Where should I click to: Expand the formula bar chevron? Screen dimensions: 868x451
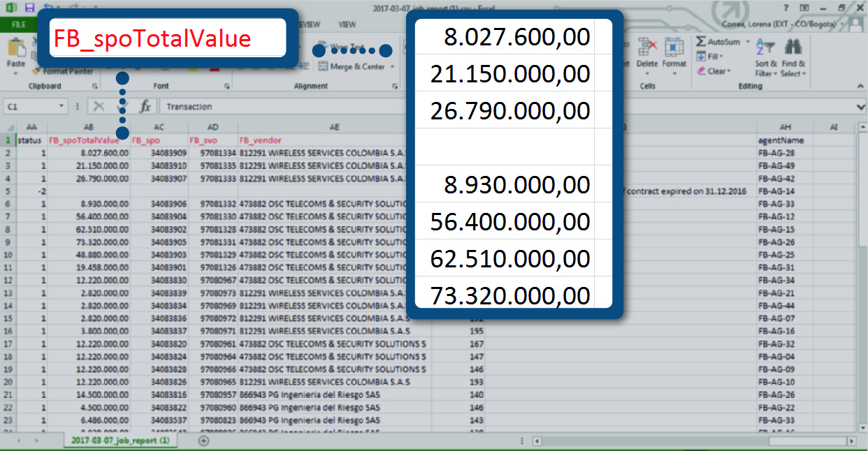click(x=861, y=107)
